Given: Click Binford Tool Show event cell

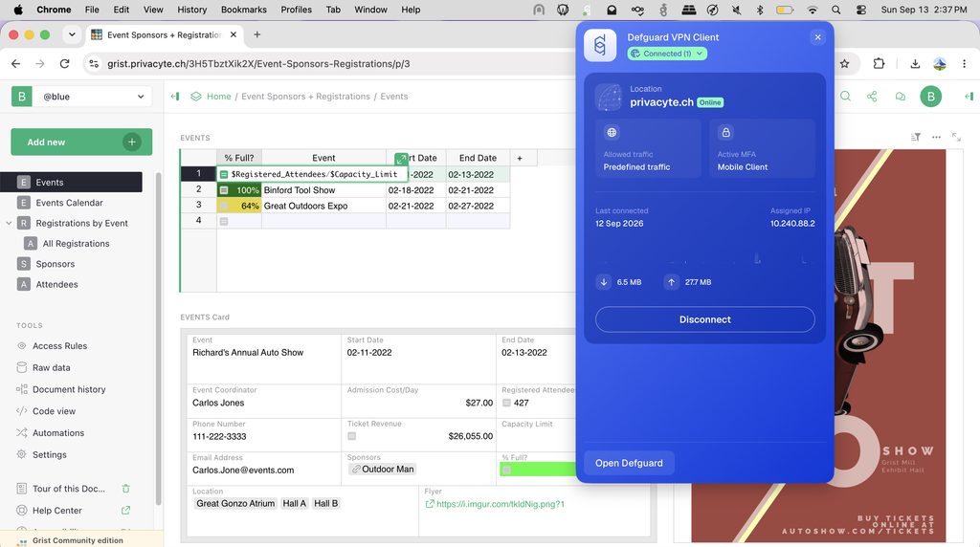Looking at the screenshot, I should [323, 190].
